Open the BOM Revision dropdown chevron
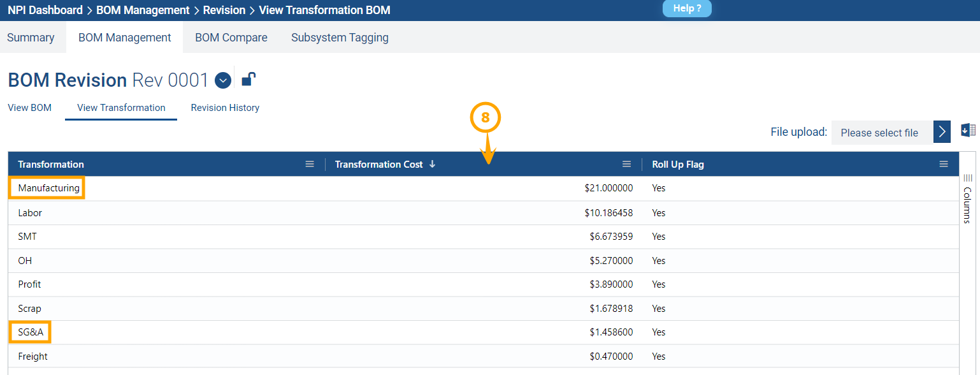The image size is (980, 375). point(222,80)
